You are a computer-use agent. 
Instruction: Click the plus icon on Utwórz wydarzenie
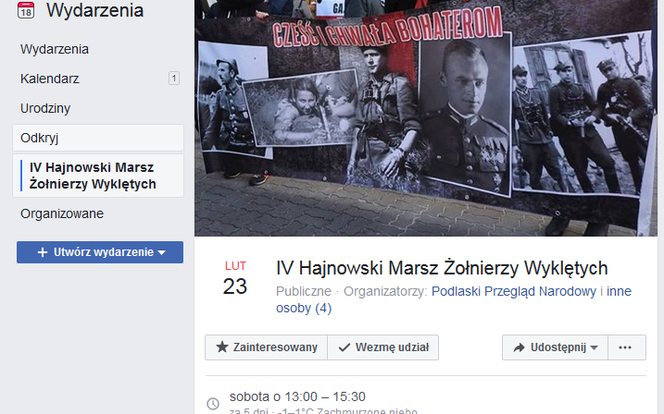click(42, 252)
